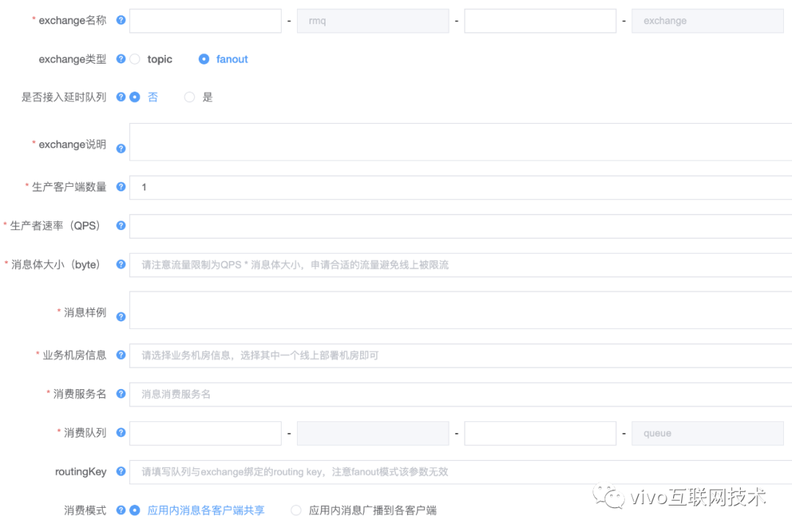This screenshot has width=792, height=532.
Task: Select the topic exchange type radio
Action: pos(135,59)
